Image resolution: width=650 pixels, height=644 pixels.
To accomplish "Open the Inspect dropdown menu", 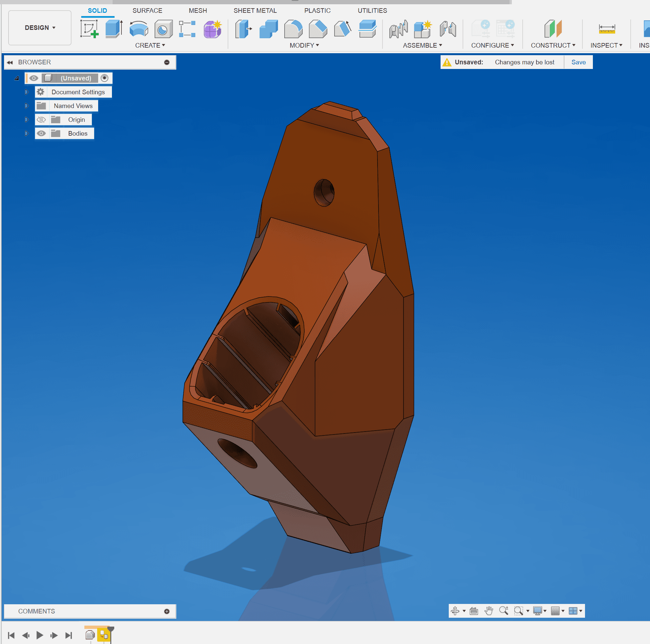I will tap(606, 45).
